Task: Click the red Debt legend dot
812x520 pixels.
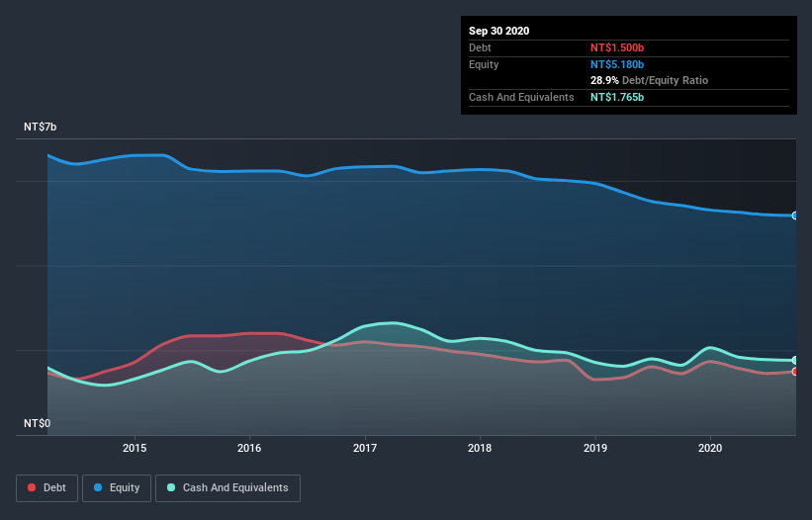Action: coord(32,487)
